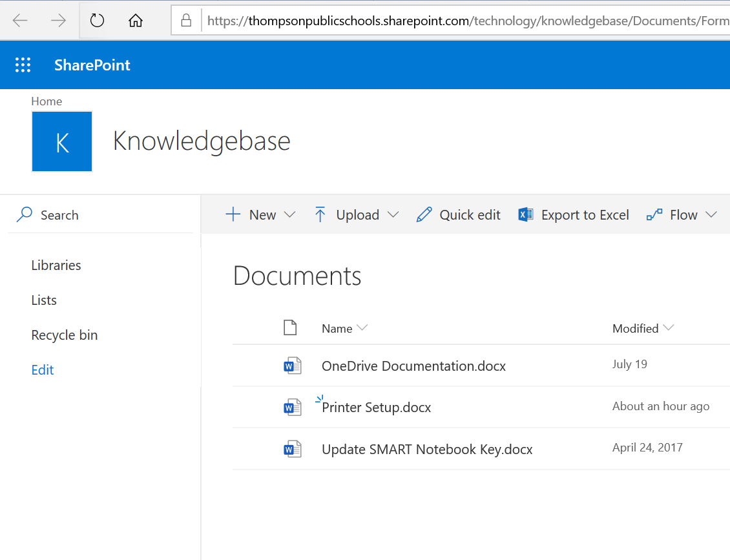Click the Knowledgebase site title
This screenshot has height=560, width=730.
point(202,141)
